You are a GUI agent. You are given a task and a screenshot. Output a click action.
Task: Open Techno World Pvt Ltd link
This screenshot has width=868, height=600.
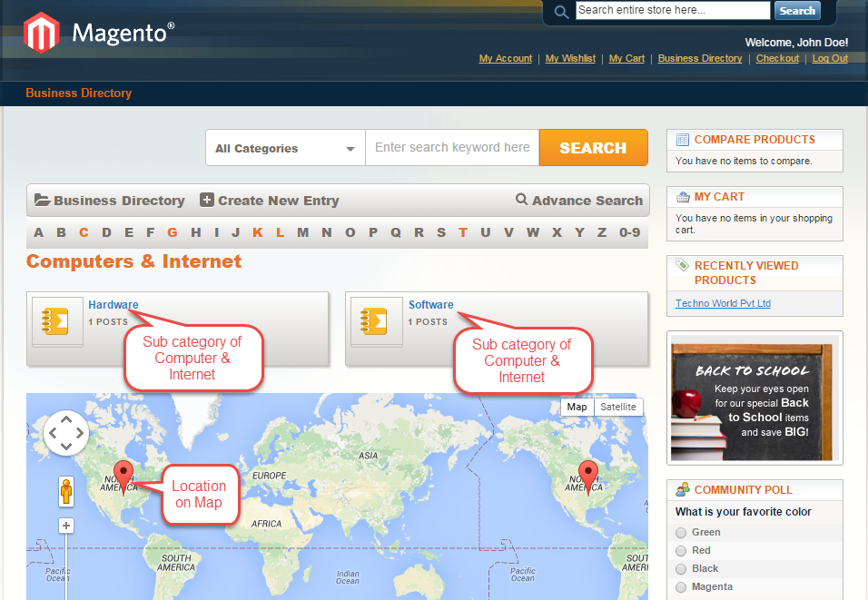pyautogui.click(x=723, y=303)
